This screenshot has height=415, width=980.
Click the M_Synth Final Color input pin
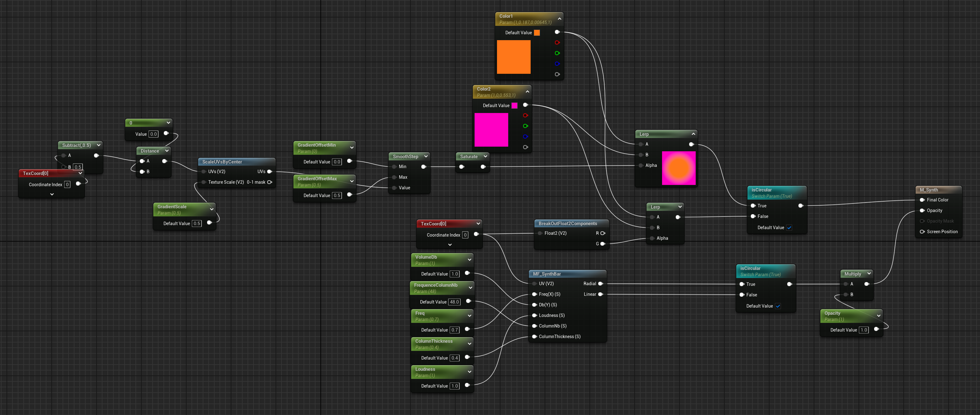point(922,200)
